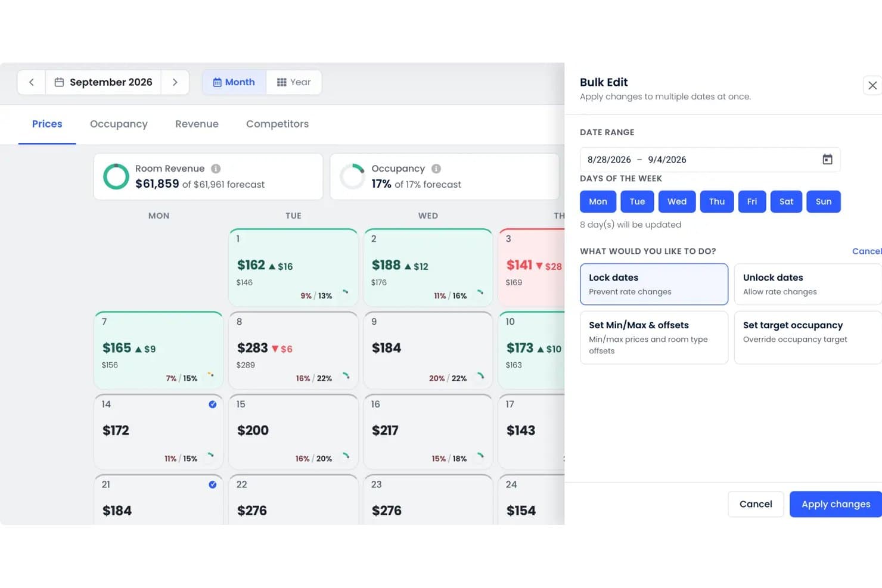Open the Occupancy tab

(119, 124)
